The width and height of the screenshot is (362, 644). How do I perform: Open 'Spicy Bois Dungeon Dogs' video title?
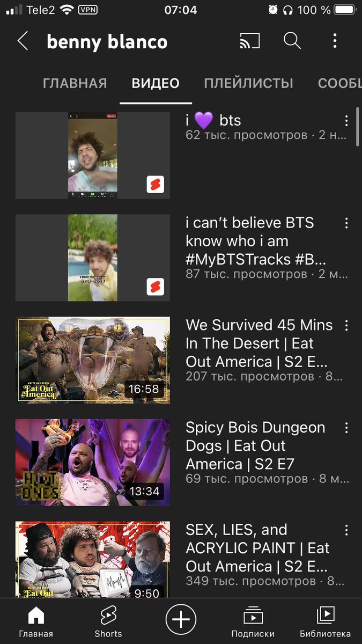[x=255, y=445]
